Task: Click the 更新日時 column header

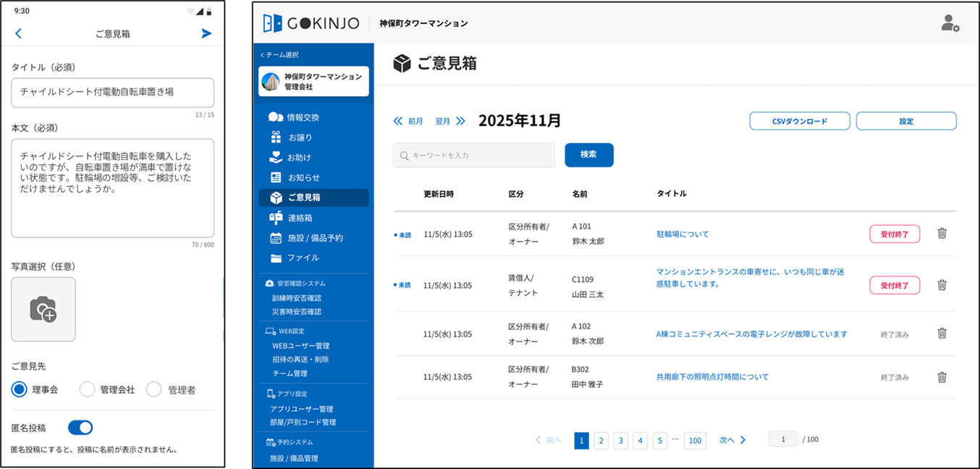Action: pos(439,194)
